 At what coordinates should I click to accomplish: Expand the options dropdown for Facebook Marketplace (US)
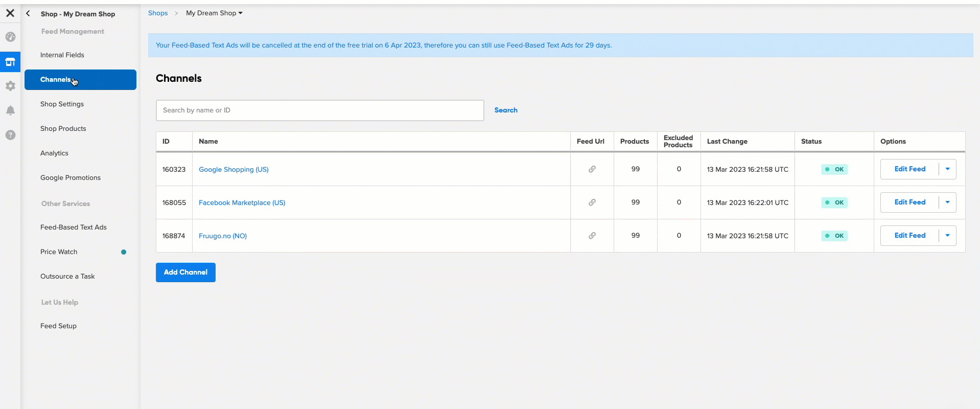tap(948, 202)
